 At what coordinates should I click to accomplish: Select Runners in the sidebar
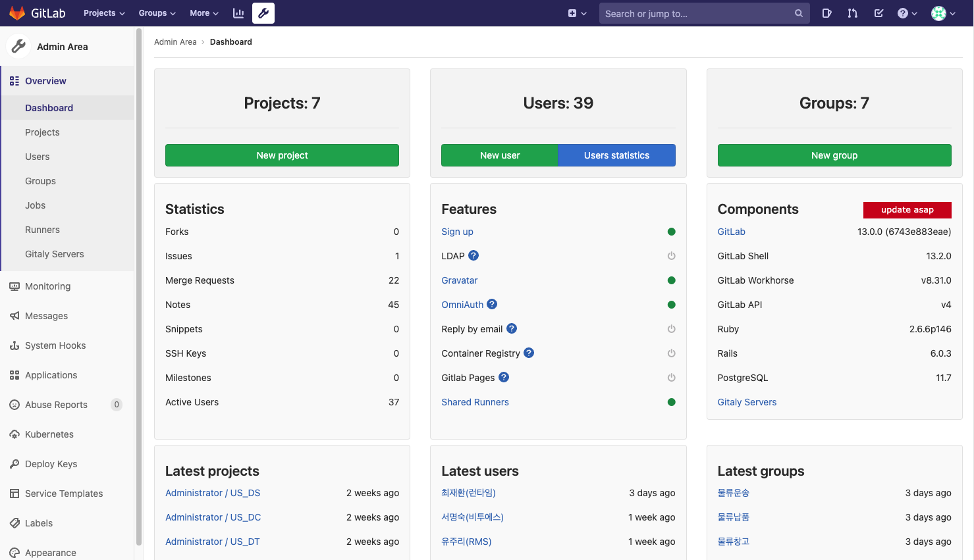click(42, 230)
